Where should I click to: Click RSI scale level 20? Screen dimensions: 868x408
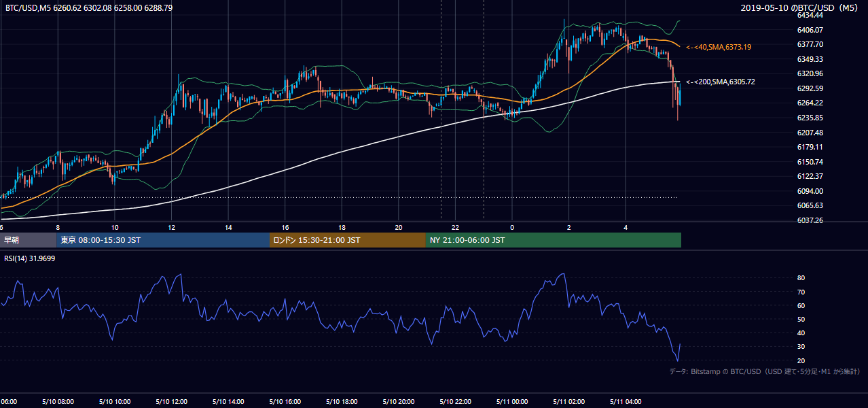(801, 360)
